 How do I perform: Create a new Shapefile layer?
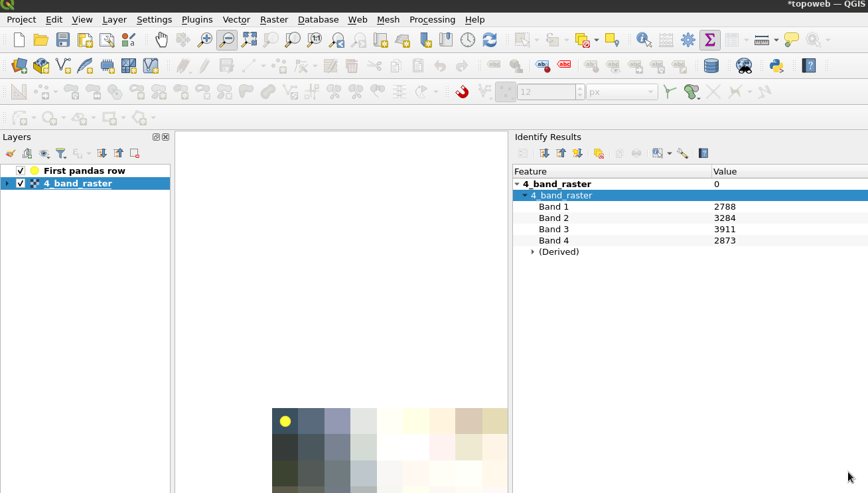pyautogui.click(x=63, y=66)
